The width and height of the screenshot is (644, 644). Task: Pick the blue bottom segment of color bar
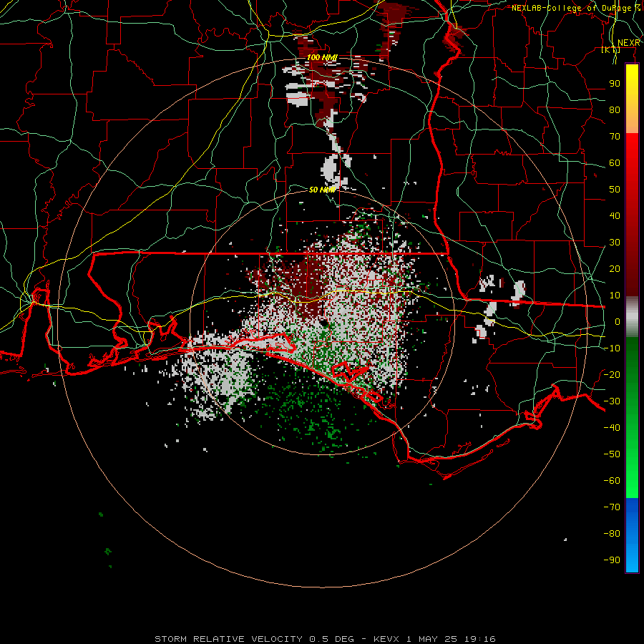coord(632,535)
